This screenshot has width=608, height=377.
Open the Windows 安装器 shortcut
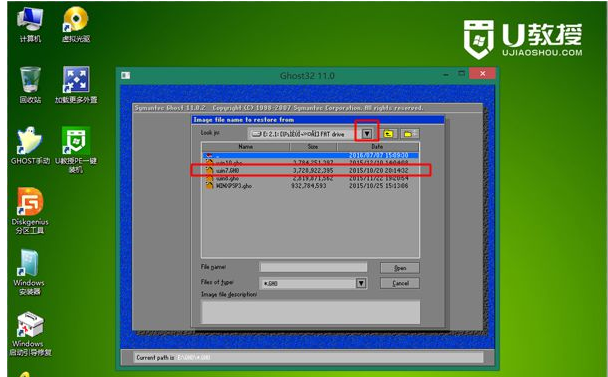point(29,272)
